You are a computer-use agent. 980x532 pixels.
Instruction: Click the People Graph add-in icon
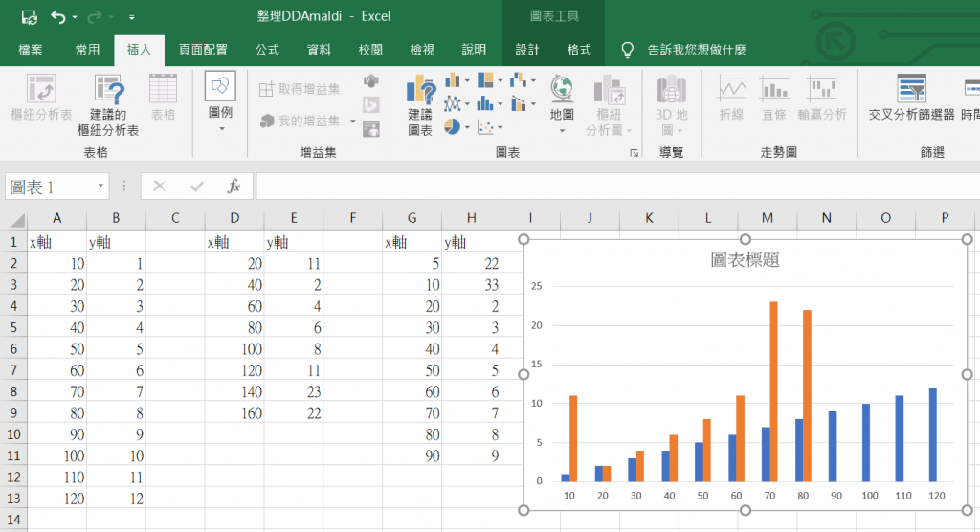(371, 129)
